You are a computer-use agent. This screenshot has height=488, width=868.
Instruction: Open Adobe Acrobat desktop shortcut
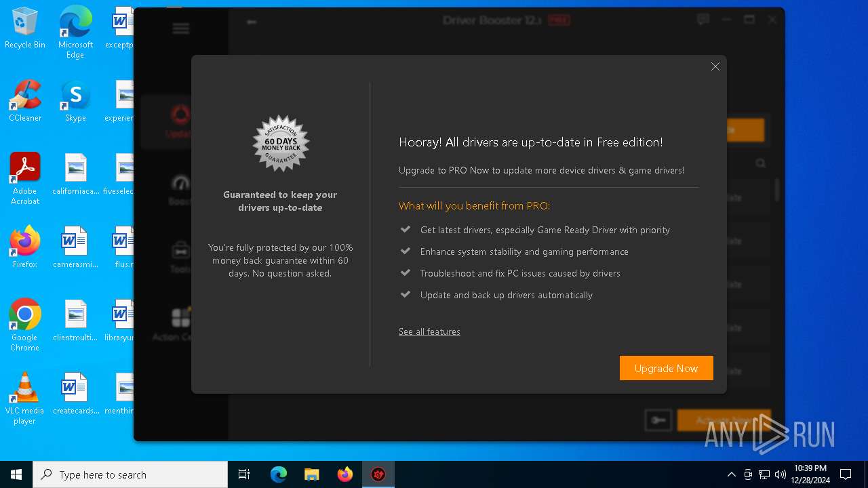tap(25, 179)
